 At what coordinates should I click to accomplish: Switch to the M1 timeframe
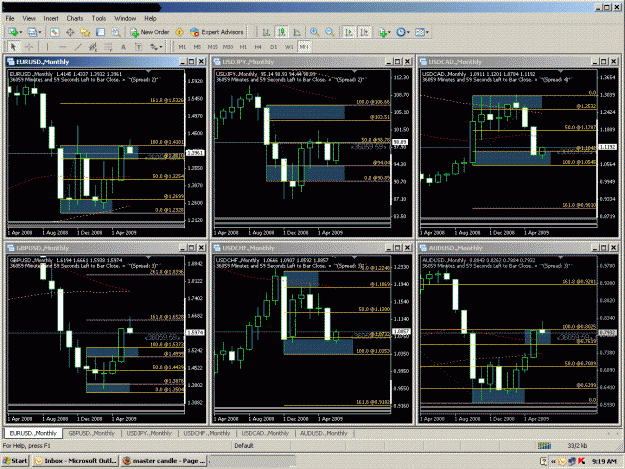pyautogui.click(x=182, y=47)
